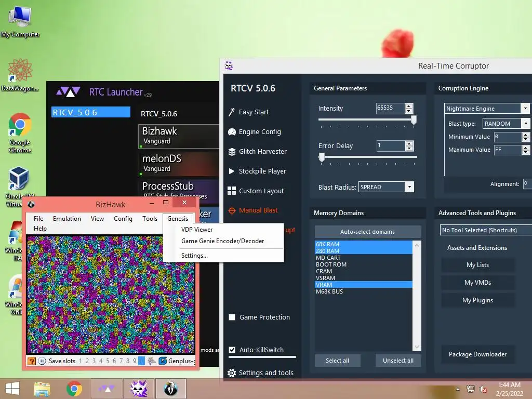Open Blast Radius SPREAD dropdown
This screenshot has width=532, height=399.
click(387, 187)
